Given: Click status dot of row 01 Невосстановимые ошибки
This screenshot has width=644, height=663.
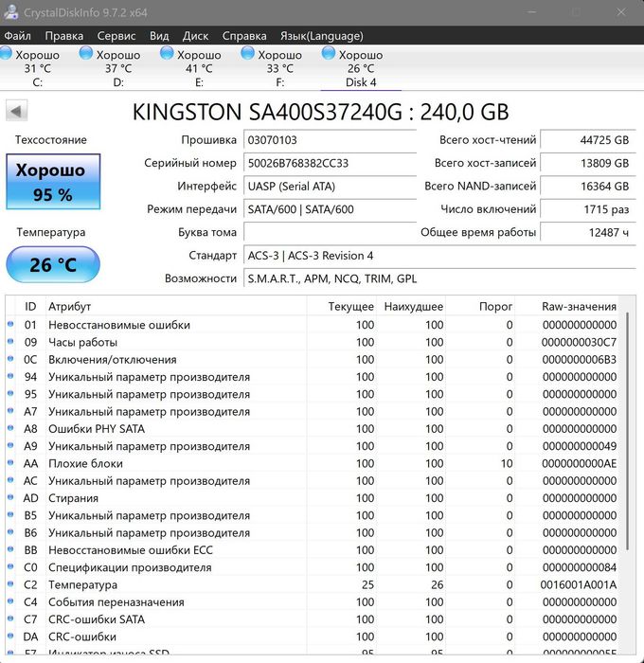Looking at the screenshot, I should tap(10, 324).
